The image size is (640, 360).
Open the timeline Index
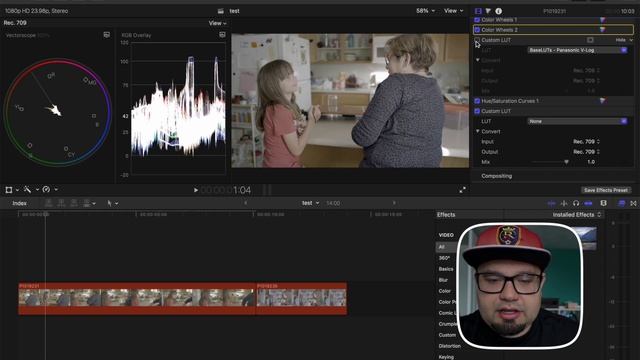click(19, 203)
